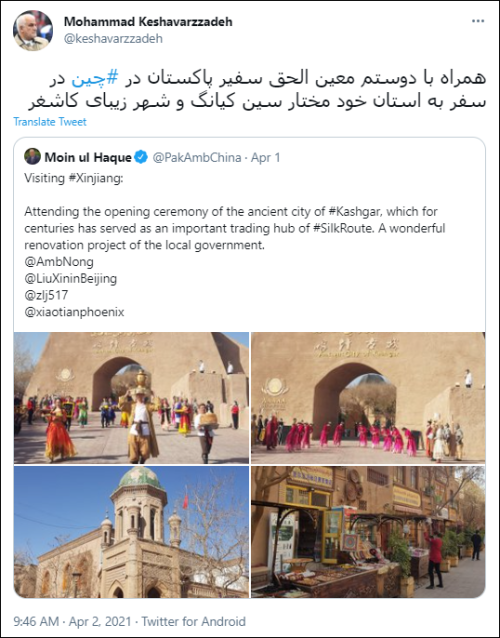Click Translate Tweet link

tap(50, 122)
